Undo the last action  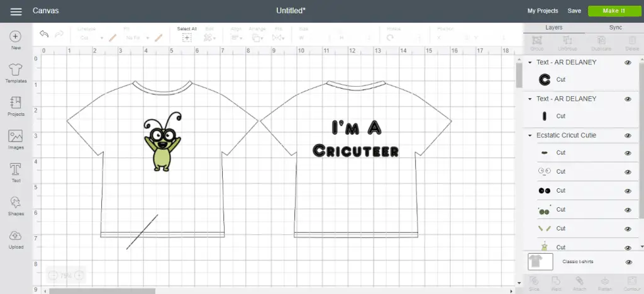click(x=44, y=34)
